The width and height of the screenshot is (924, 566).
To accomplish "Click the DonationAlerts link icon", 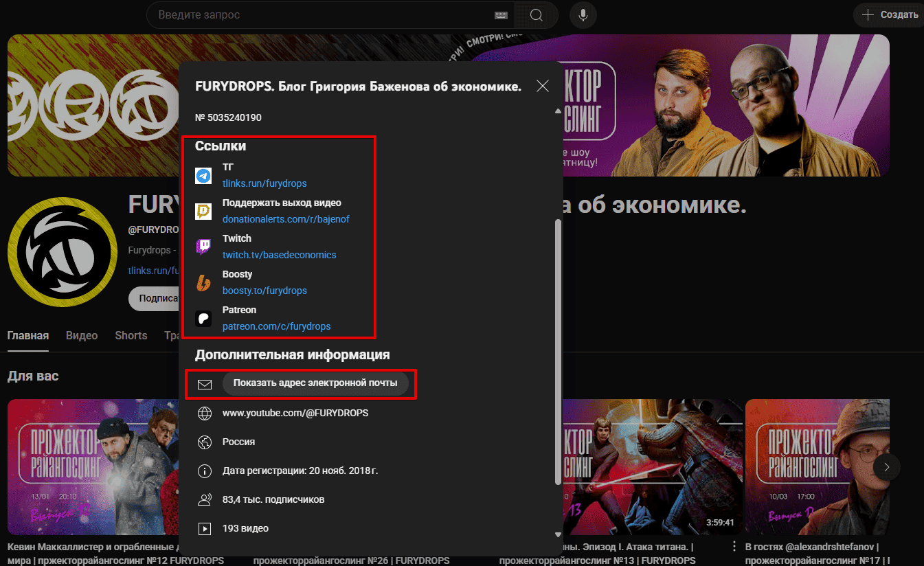I will [x=203, y=212].
